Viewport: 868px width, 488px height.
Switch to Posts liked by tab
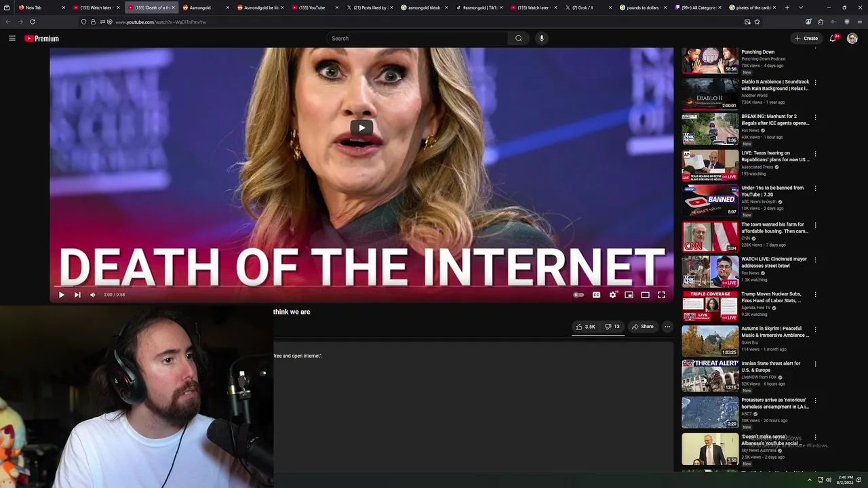tap(370, 7)
